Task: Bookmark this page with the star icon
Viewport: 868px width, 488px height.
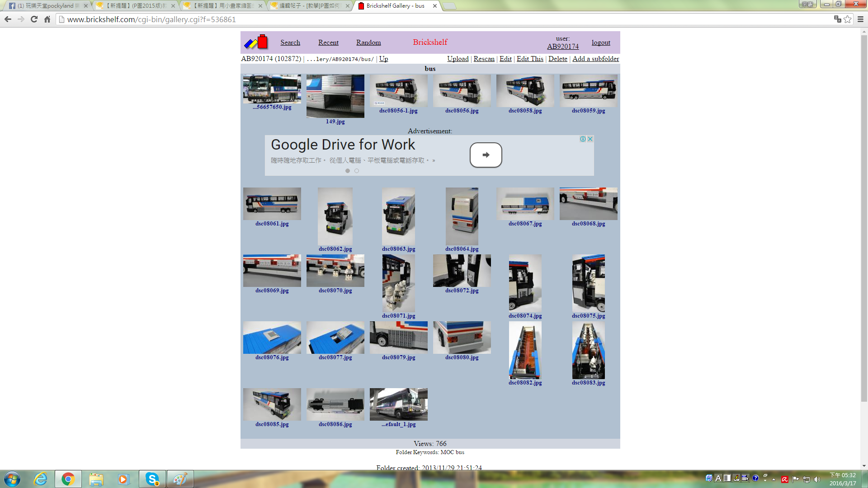Action: pyautogui.click(x=847, y=19)
